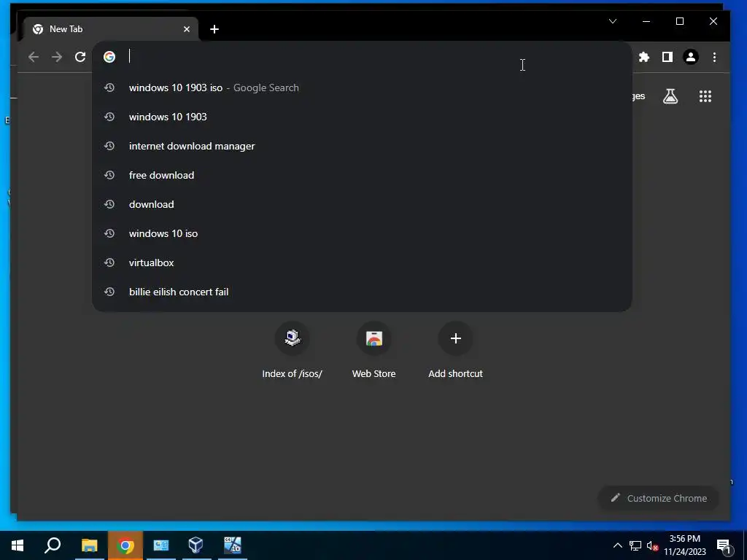Viewport: 747px width, 560px height.
Task: Open Customize Chrome
Action: click(x=659, y=498)
